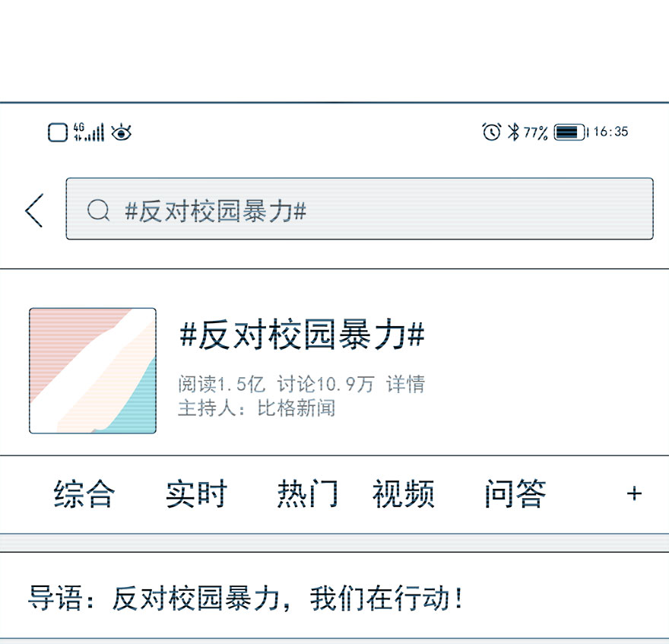Open the 问答 tab
The height and width of the screenshot is (644, 669).
(x=515, y=493)
